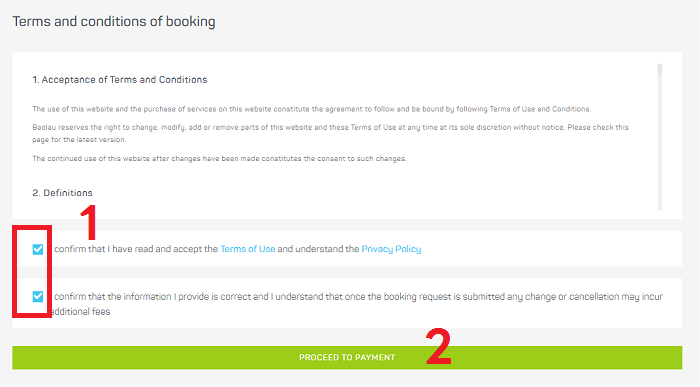The image size is (700, 387).
Task: Click the 2. Definitions section heading
Action: 62,193
